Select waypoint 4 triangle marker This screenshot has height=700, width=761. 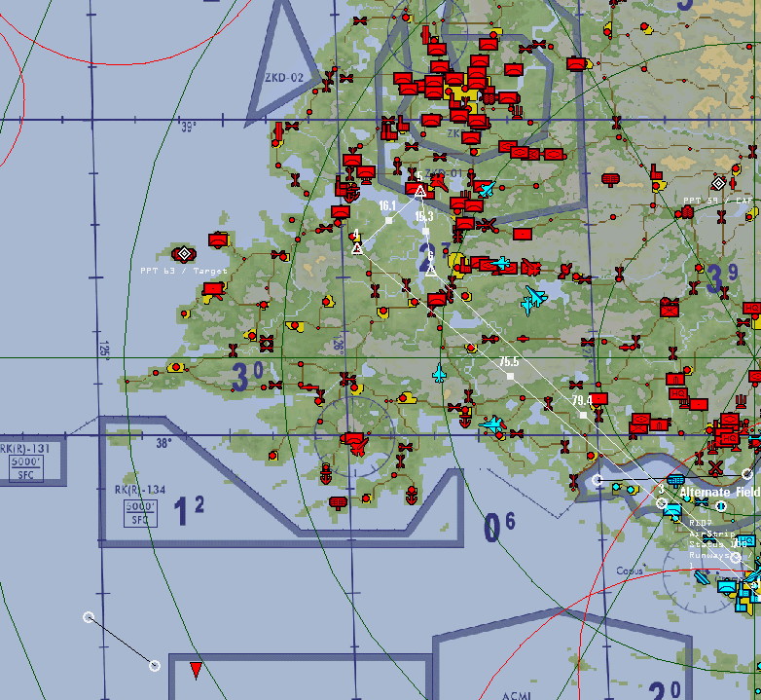(357, 249)
